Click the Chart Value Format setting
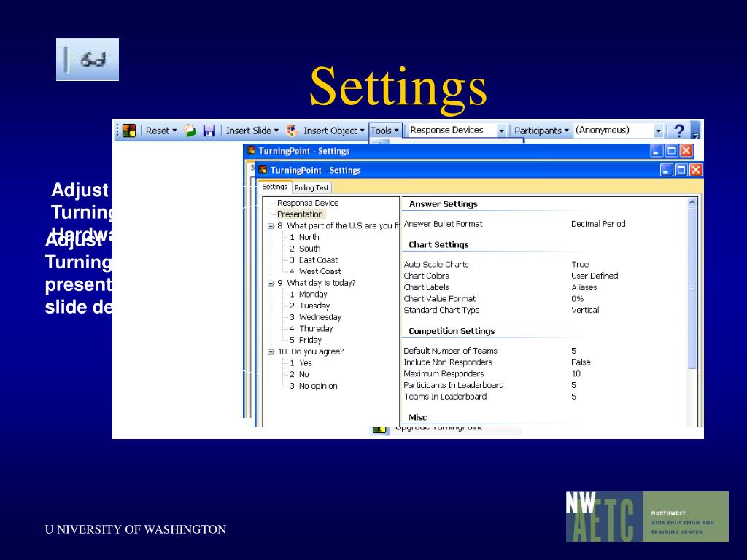 (x=440, y=298)
